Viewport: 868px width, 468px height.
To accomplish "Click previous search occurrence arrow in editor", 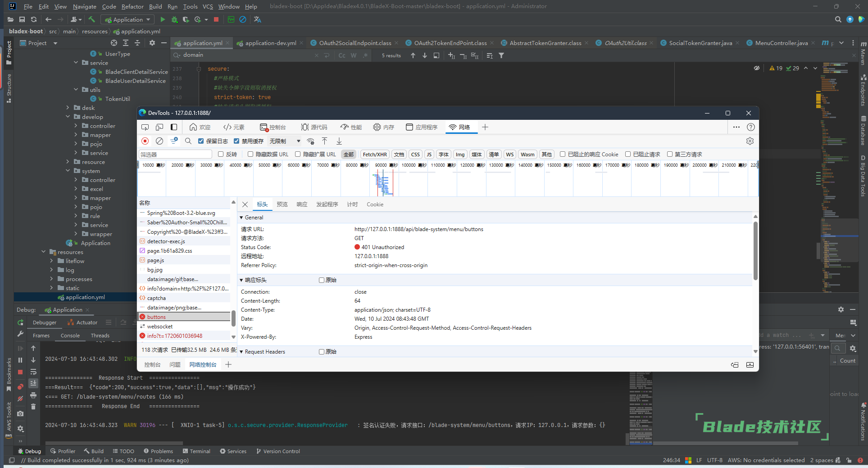I will point(413,55).
